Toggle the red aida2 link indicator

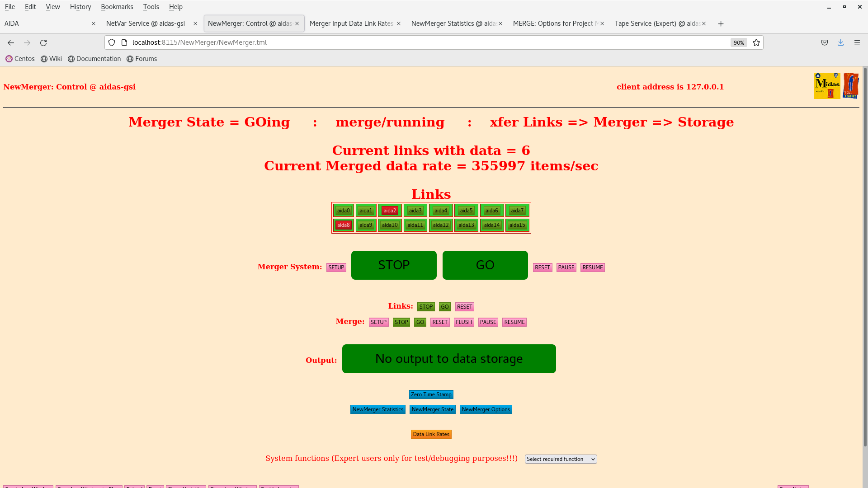[390, 211]
